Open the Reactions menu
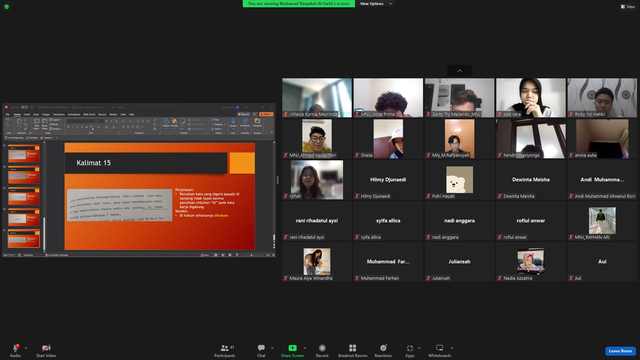Screen dimensions: 640x360 [x=383, y=350]
